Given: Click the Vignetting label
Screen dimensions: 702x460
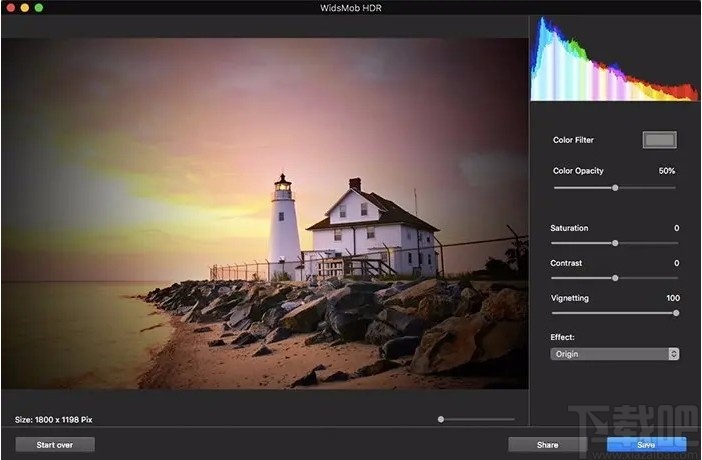Looking at the screenshot, I should [x=569, y=298].
